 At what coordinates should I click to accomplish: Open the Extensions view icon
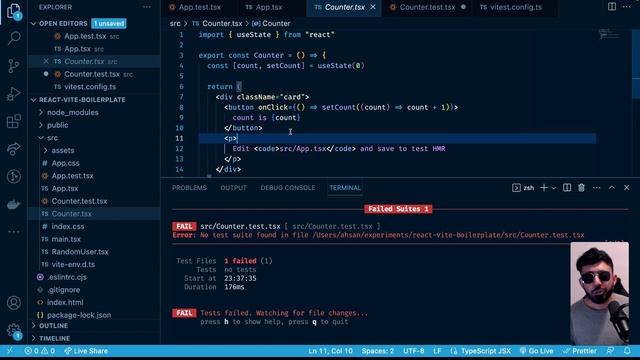tap(13, 121)
